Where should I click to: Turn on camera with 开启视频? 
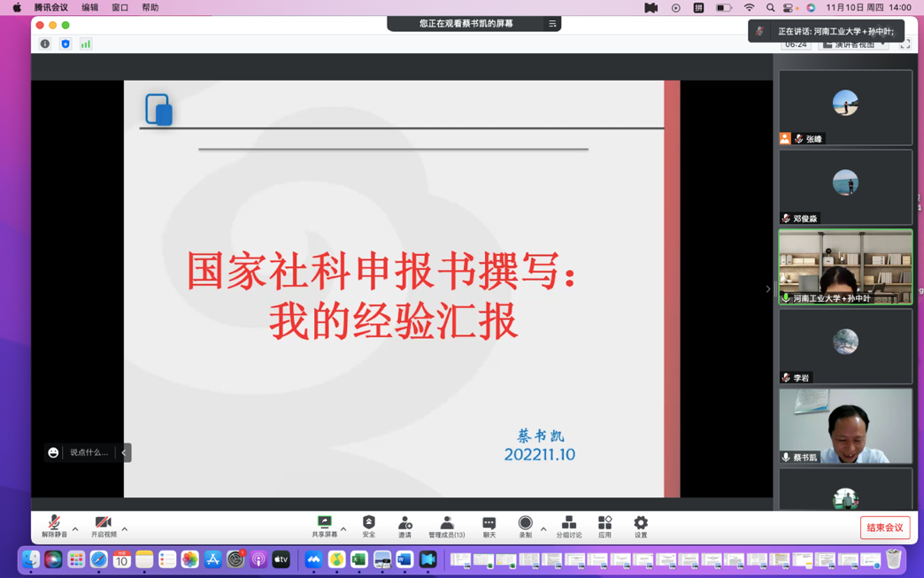pyautogui.click(x=104, y=524)
